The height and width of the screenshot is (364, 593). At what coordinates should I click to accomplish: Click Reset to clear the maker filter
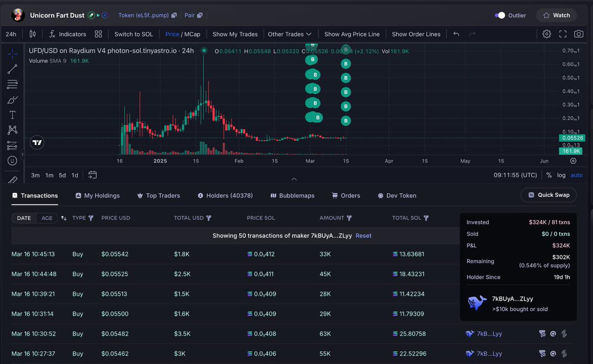tap(363, 236)
